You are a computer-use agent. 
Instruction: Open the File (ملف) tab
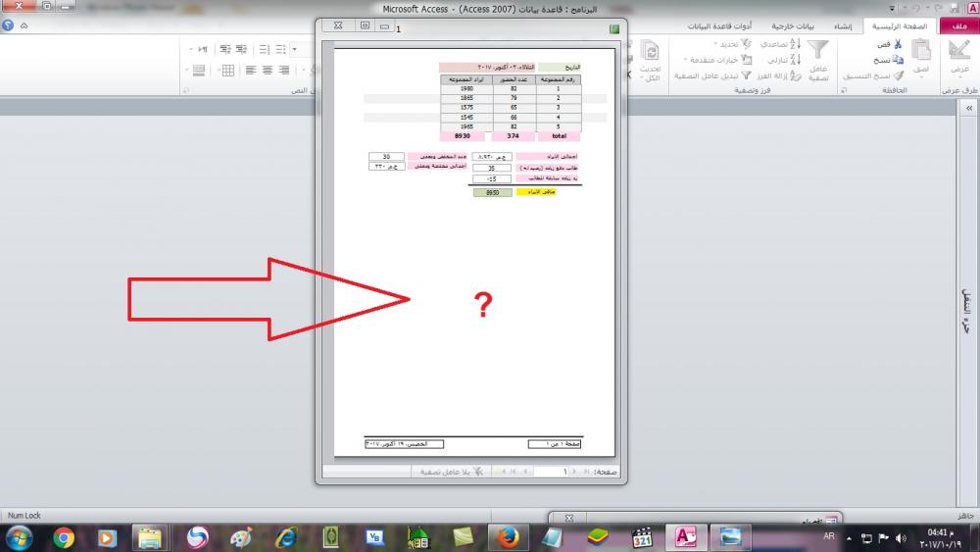959,25
